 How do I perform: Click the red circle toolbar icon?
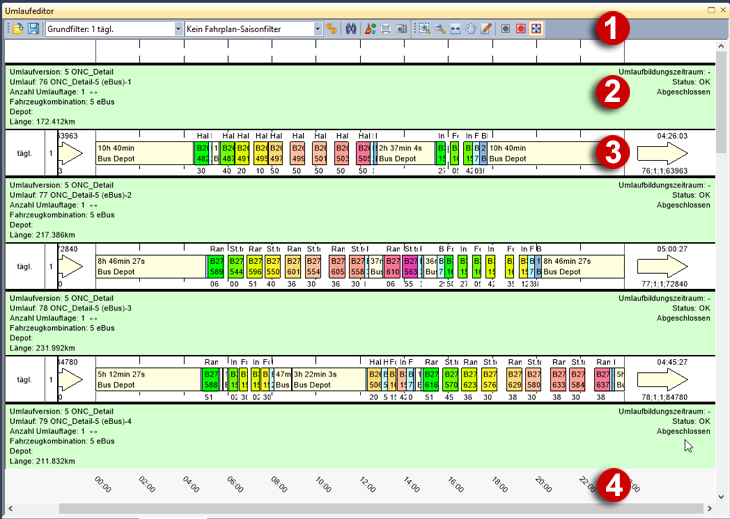520,29
